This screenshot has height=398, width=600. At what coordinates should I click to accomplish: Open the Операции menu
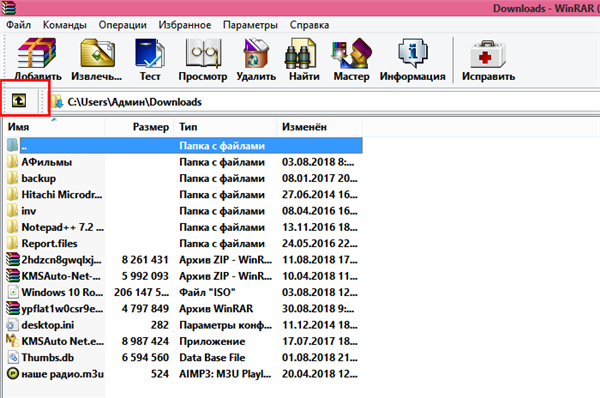[122, 25]
